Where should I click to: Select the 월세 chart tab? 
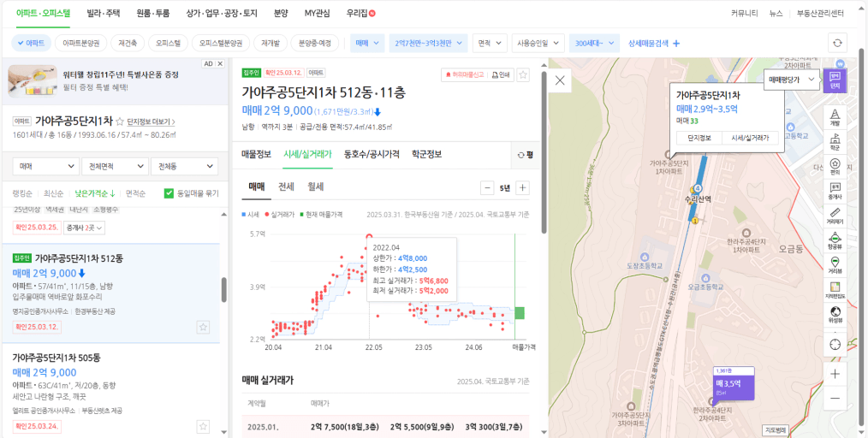coord(316,186)
